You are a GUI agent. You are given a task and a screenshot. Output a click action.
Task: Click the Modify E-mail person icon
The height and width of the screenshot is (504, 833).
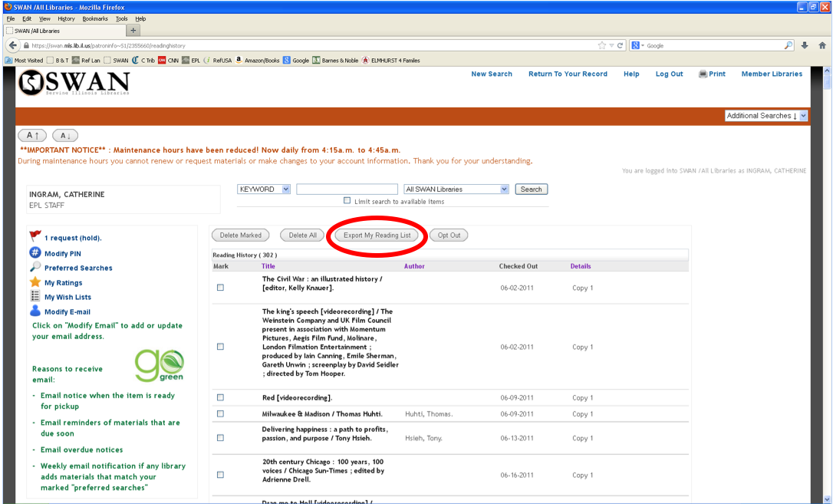coord(35,311)
